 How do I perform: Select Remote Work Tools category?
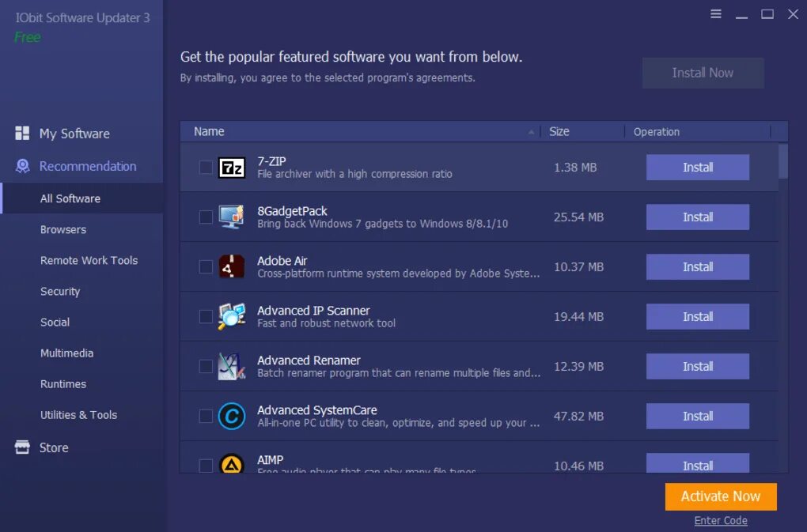[89, 260]
